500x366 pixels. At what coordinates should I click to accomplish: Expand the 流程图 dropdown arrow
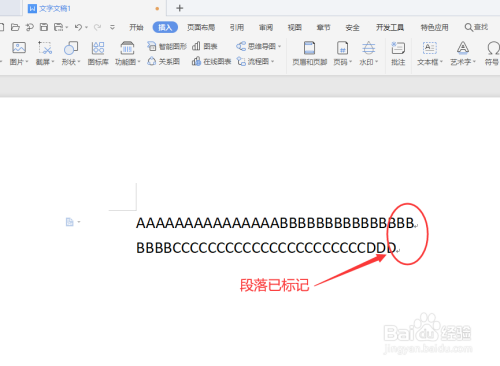tap(273, 61)
